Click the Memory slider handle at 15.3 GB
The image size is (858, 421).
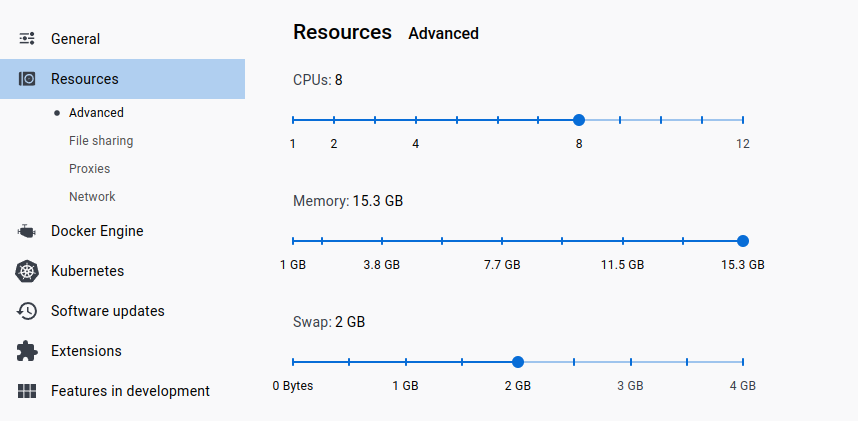click(x=742, y=241)
